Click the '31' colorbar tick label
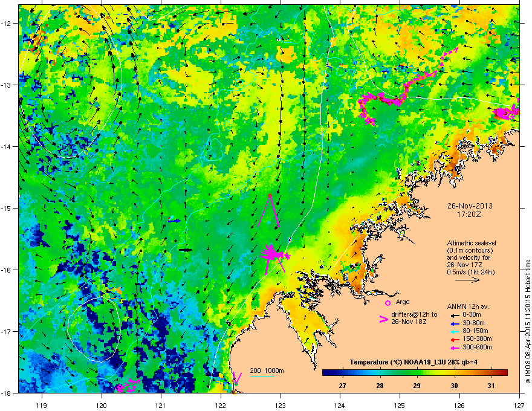Screen dimensions: 532x411 (x=491, y=386)
